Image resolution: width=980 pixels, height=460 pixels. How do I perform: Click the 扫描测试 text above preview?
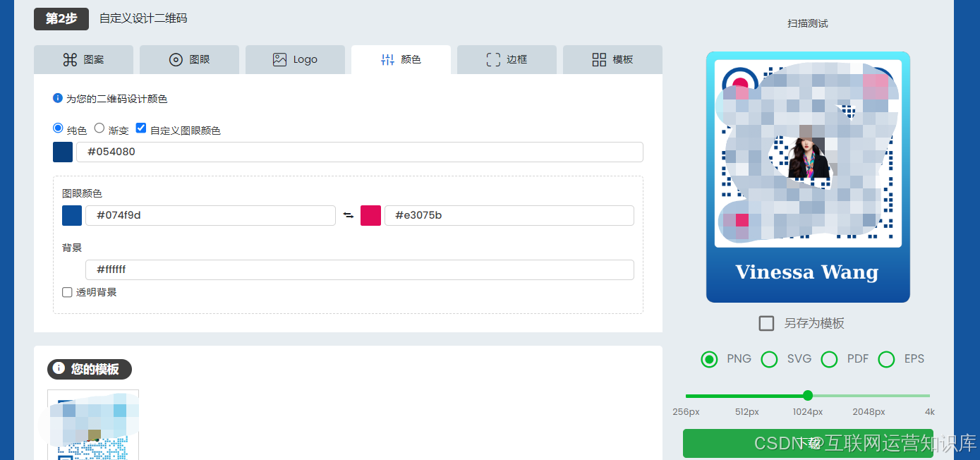tap(808, 23)
